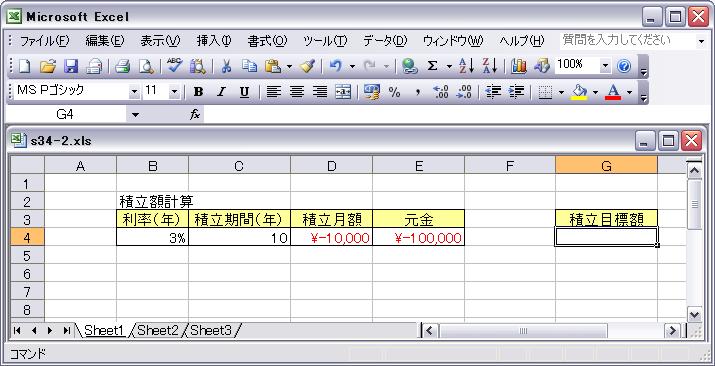Switch to the Sheet2 tab

[x=158, y=330]
